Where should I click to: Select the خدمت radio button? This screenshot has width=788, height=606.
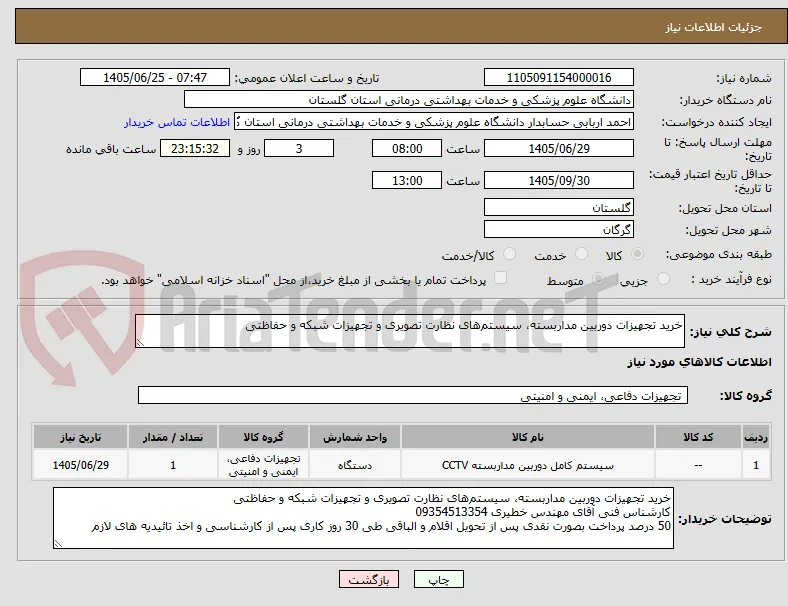pyautogui.click(x=581, y=254)
